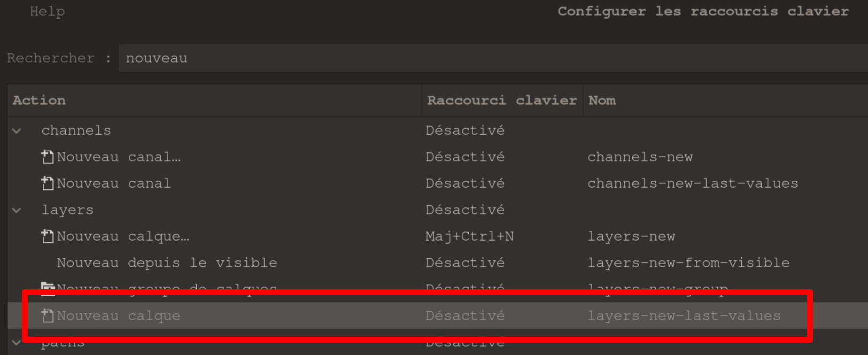Viewport: 868px width, 355px height.
Task: Select the layers tree item label
Action: point(67,210)
